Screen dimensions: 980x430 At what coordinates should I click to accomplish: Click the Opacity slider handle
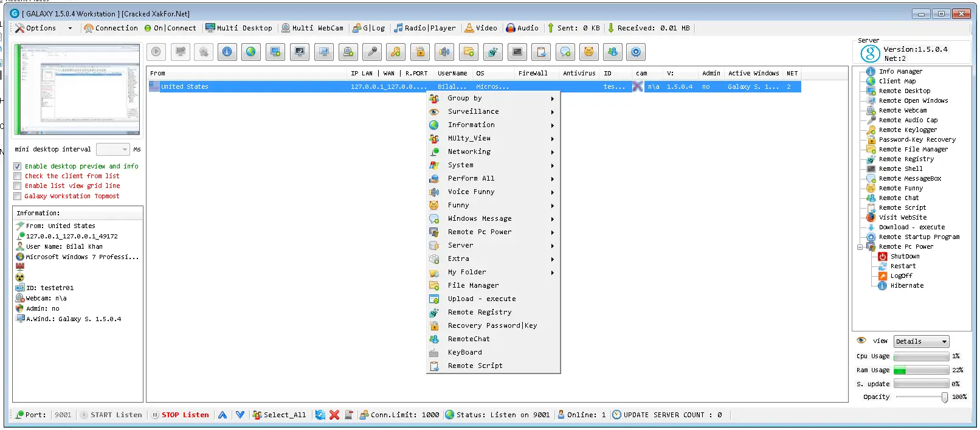point(944,397)
